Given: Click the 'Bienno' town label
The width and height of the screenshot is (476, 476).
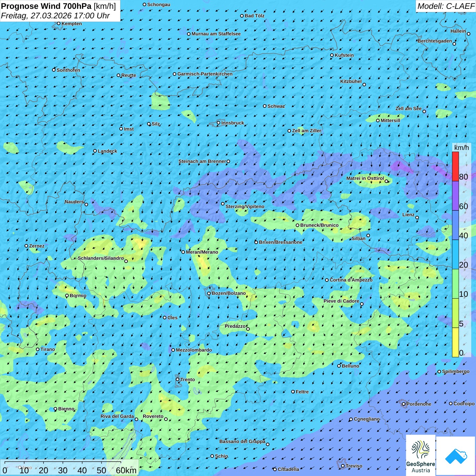Looking at the screenshot, I should pos(66,409).
